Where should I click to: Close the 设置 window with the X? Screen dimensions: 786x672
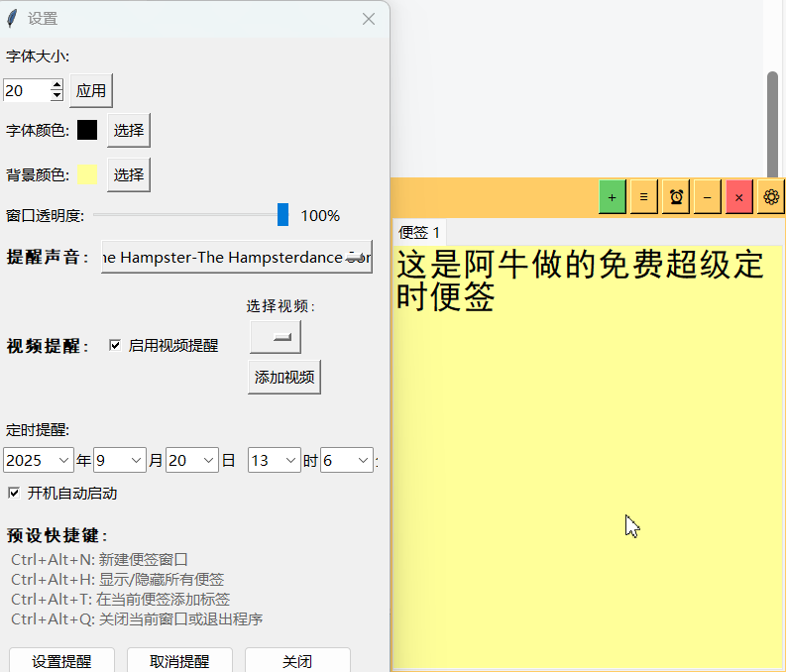point(369,19)
